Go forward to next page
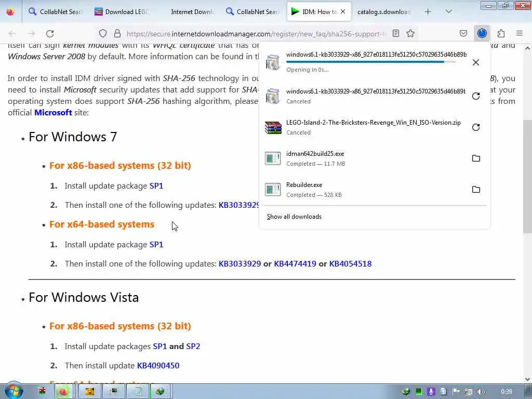The width and height of the screenshot is (532, 399). (x=31, y=34)
